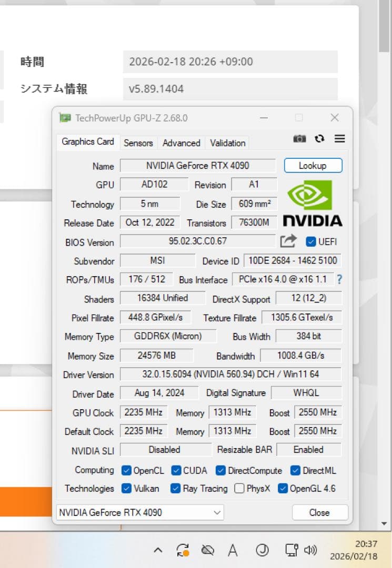The height and width of the screenshot is (568, 392).
Task: Click the Texture Fillrate value 1305.6 GTexel/s
Action: (x=301, y=317)
